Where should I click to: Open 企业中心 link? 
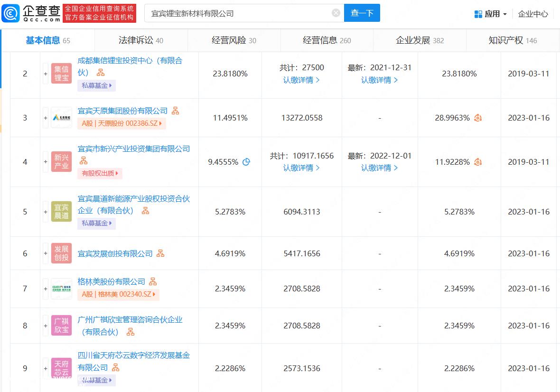[533, 14]
